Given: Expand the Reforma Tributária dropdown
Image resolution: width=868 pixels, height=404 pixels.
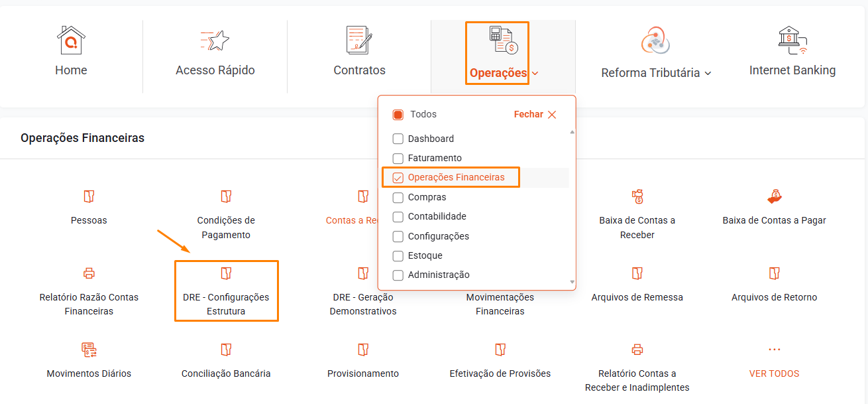Looking at the screenshot, I should (656, 73).
